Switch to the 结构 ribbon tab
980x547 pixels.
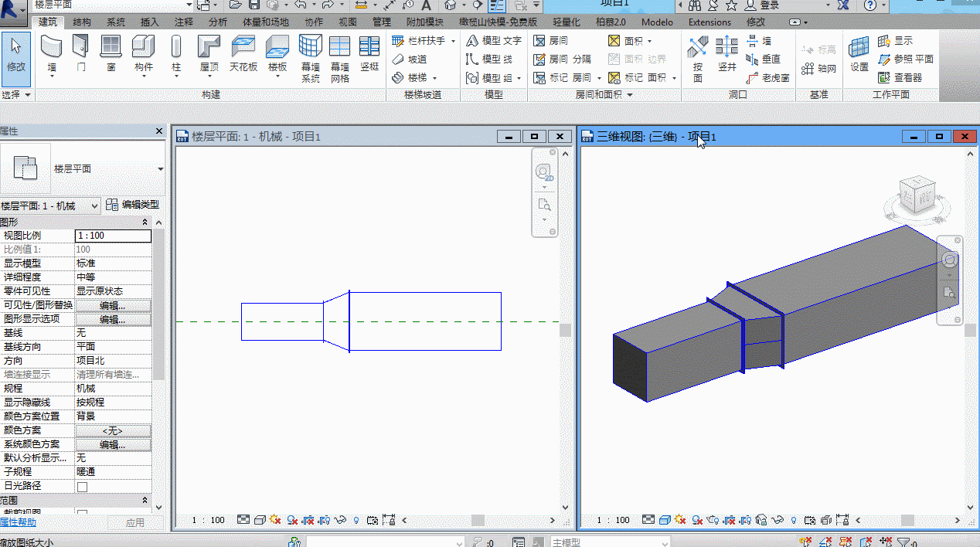tap(82, 22)
